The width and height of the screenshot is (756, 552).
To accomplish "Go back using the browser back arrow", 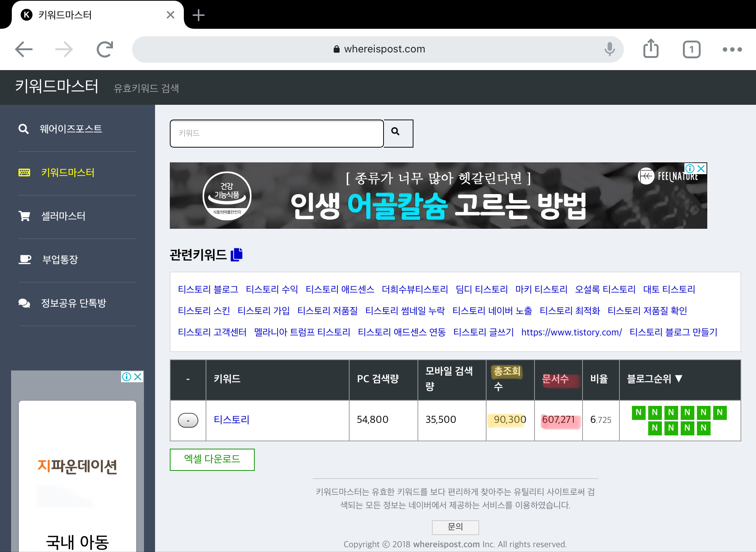I will pyautogui.click(x=24, y=49).
